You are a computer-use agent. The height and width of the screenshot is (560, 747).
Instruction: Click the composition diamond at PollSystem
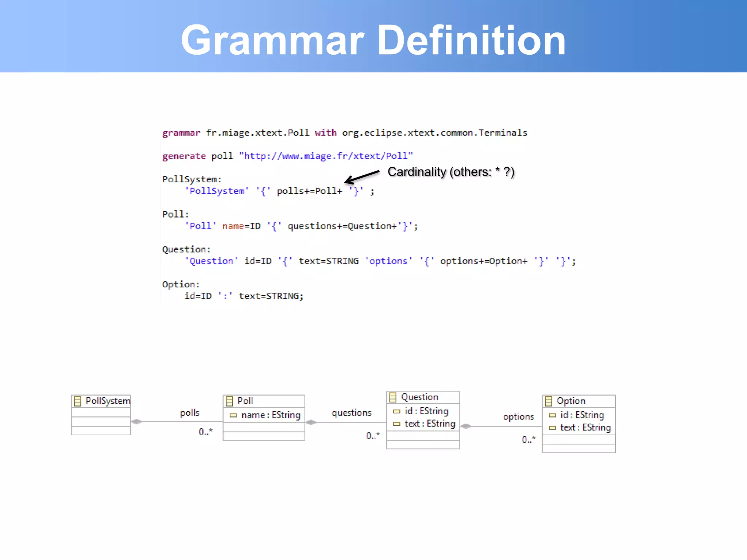pyautogui.click(x=136, y=422)
